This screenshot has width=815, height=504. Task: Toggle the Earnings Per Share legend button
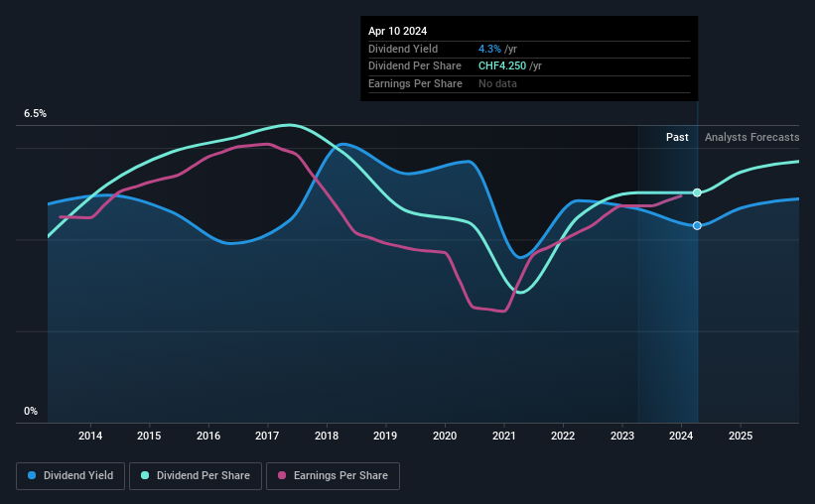(333, 476)
